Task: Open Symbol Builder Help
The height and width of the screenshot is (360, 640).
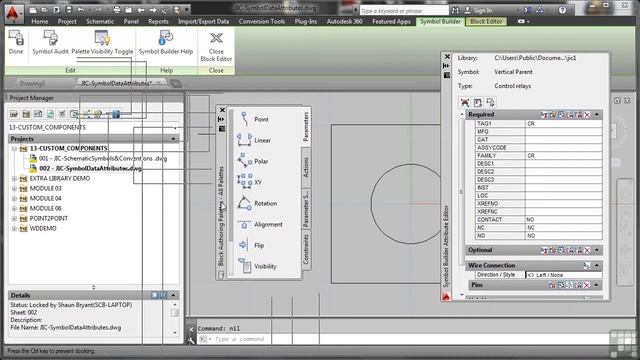Action: [166, 43]
